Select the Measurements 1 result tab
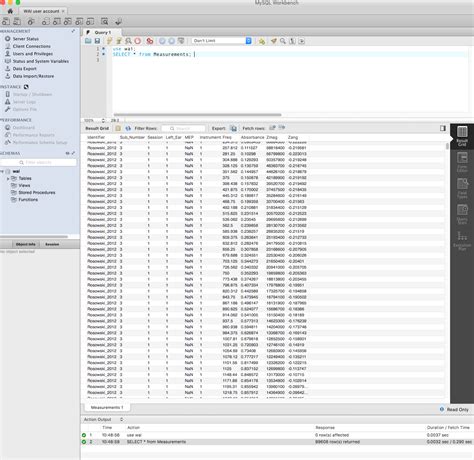This screenshot has height=460, width=474. (107, 407)
